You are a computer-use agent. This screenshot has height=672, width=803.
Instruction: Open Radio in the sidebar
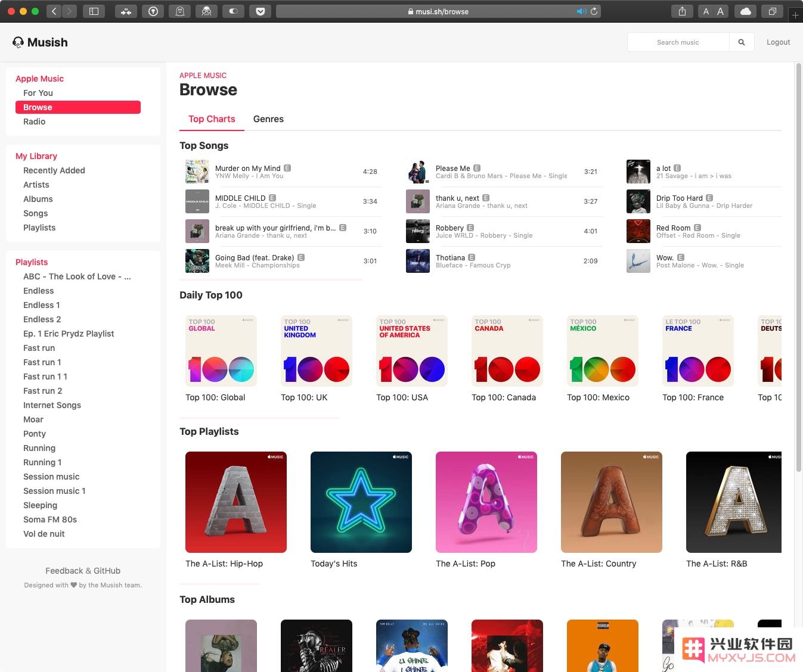(34, 122)
